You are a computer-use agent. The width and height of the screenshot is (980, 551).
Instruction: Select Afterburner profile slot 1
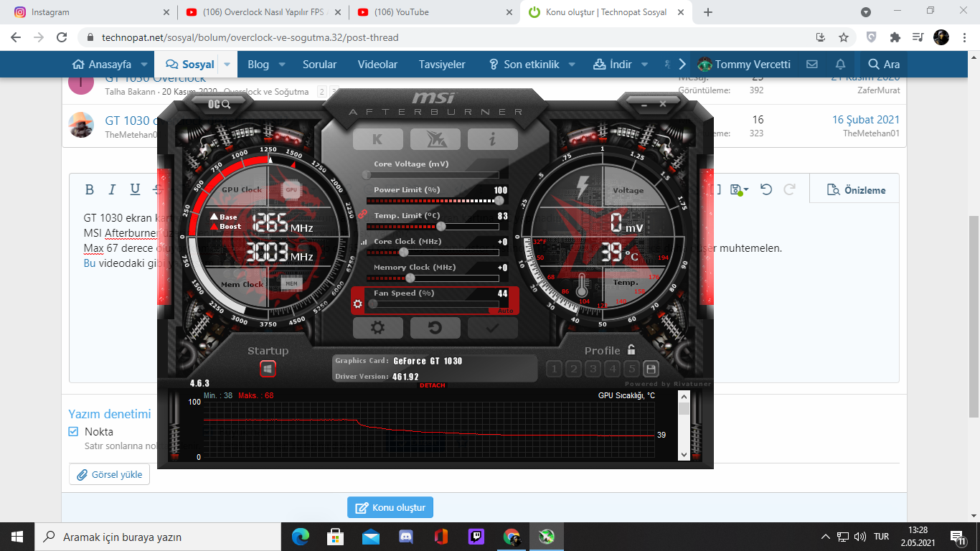tap(554, 369)
